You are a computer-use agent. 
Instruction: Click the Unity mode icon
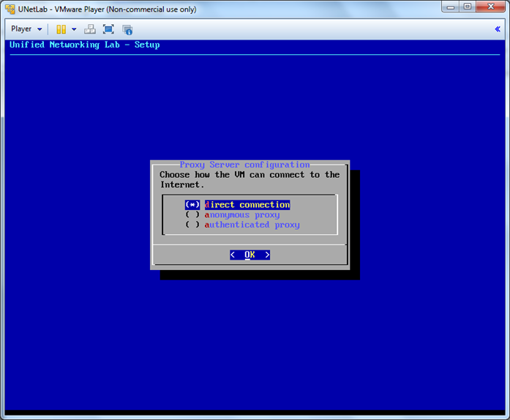coord(127,29)
